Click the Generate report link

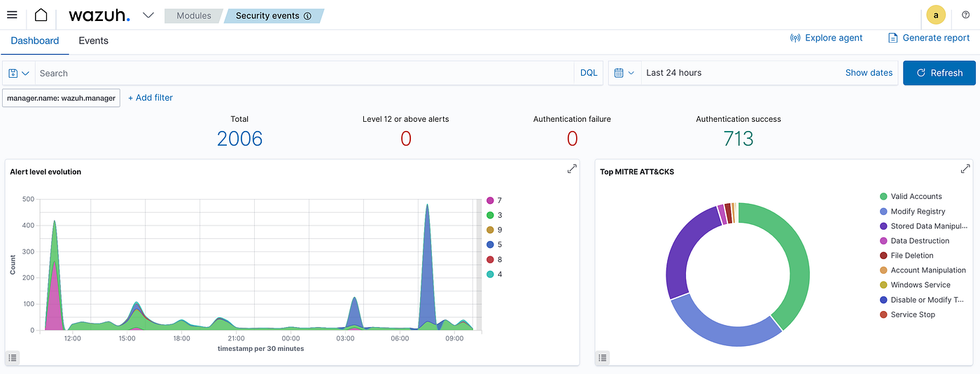click(x=928, y=38)
